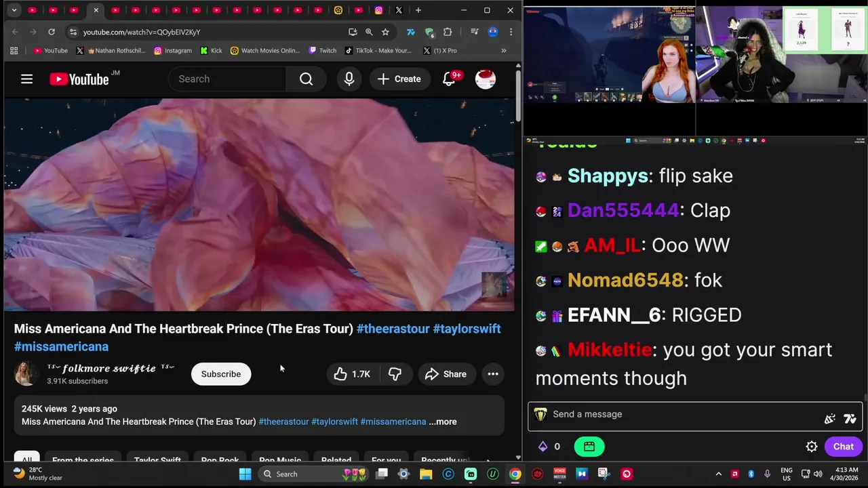
Task: Open the green rewards chest button
Action: 589,447
